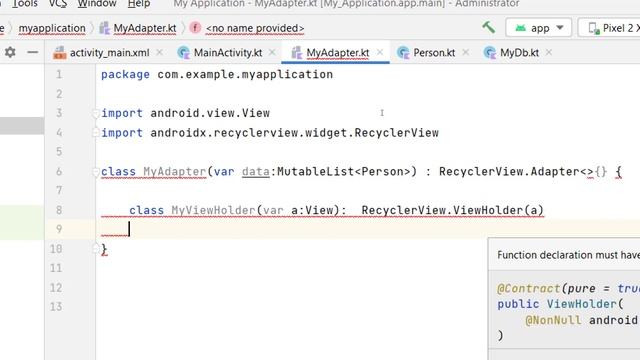
Task: Open the Window menu
Action: pyautogui.click(x=97, y=4)
